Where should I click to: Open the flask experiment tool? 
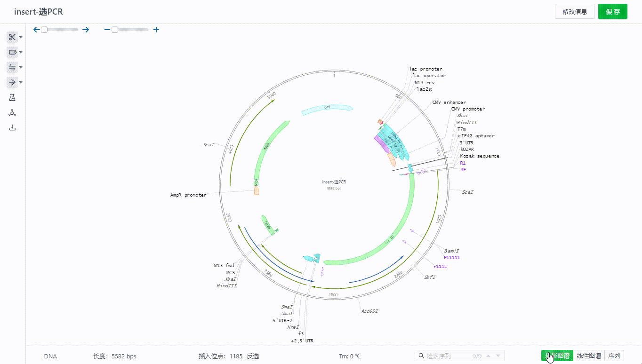point(12,97)
